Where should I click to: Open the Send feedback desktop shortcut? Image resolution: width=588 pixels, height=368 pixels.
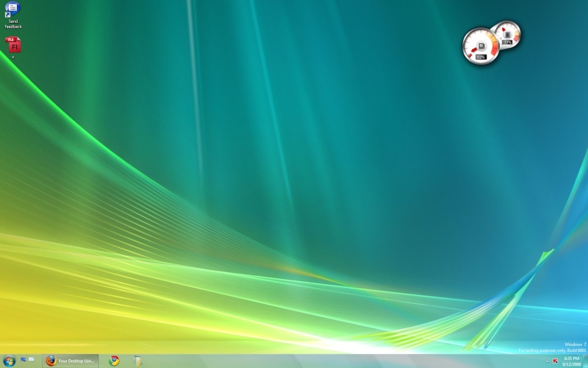point(12,15)
